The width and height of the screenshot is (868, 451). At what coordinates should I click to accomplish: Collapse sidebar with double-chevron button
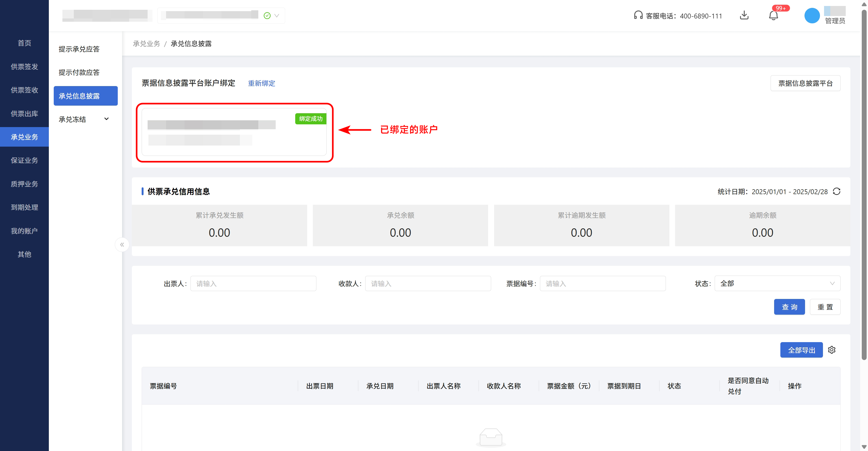(x=122, y=245)
